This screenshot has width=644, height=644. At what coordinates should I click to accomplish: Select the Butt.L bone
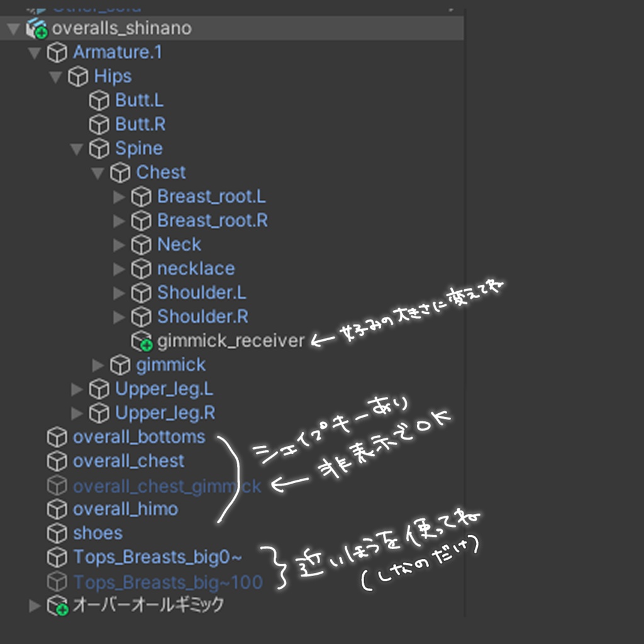(140, 100)
